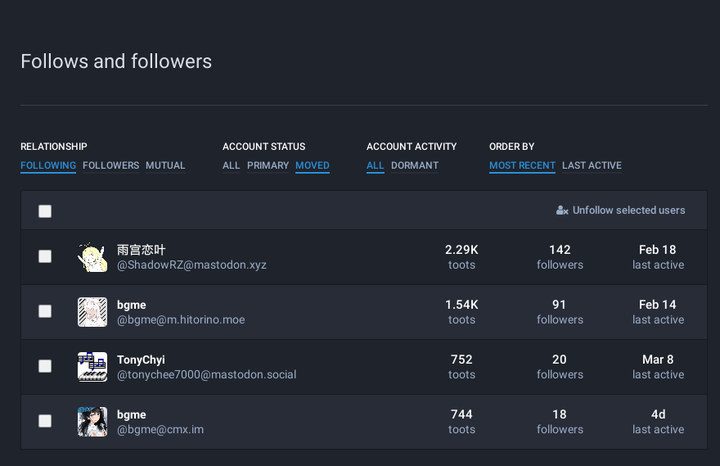Open bgme@m.hitorino.moe avatar image
Image resolution: width=720 pixels, height=466 pixels.
(92, 312)
